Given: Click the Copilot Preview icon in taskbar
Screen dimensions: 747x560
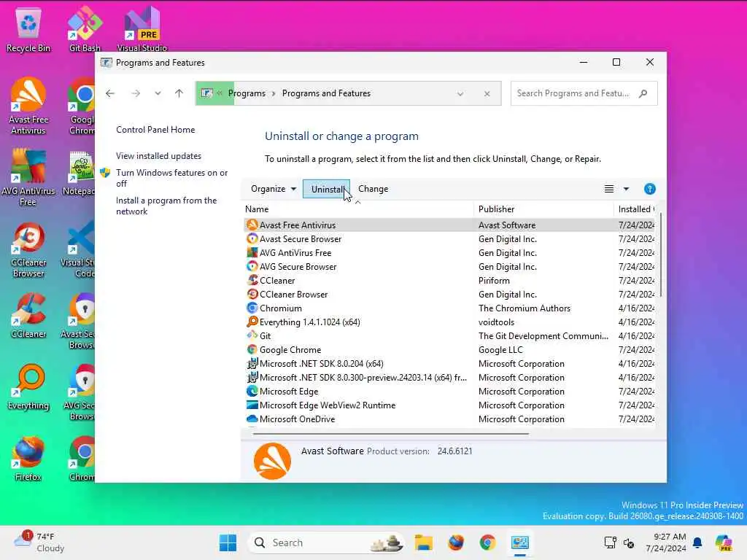Looking at the screenshot, I should [x=724, y=542].
